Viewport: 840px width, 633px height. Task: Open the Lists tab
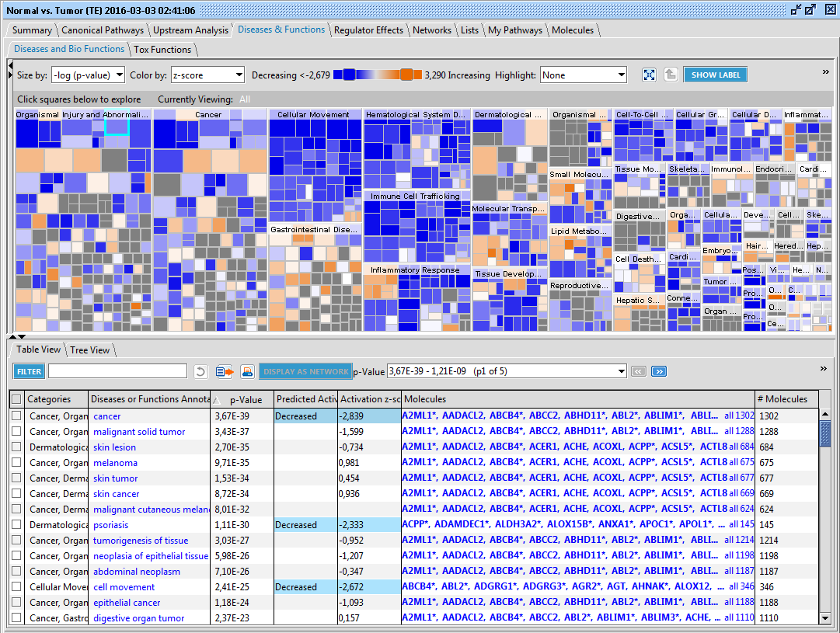point(469,30)
